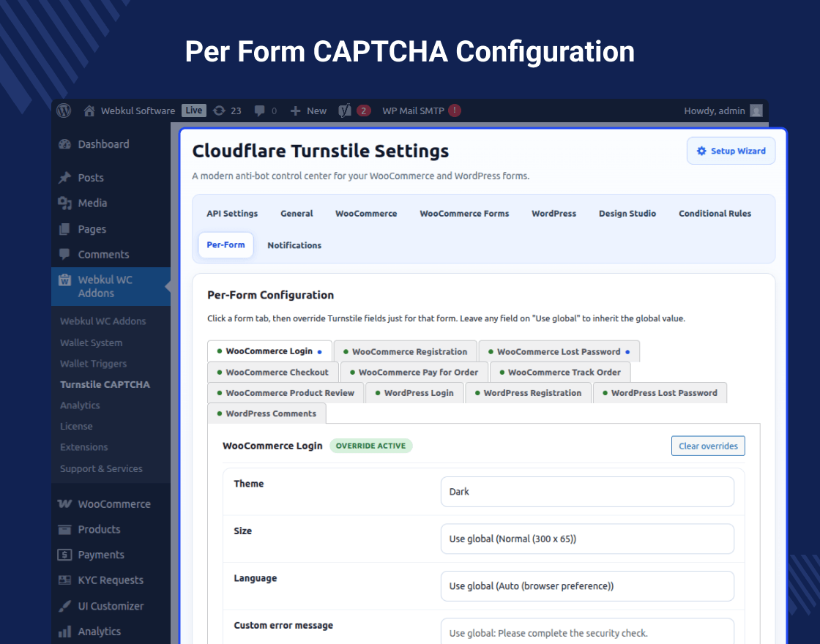The height and width of the screenshot is (644, 820).
Task: Click the Clear overrides button
Action: pyautogui.click(x=708, y=446)
